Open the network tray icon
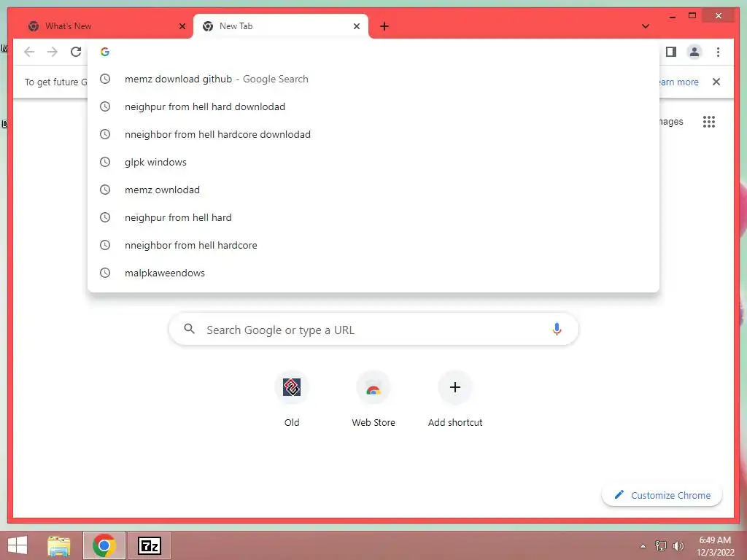This screenshot has width=747, height=560. 661,546
